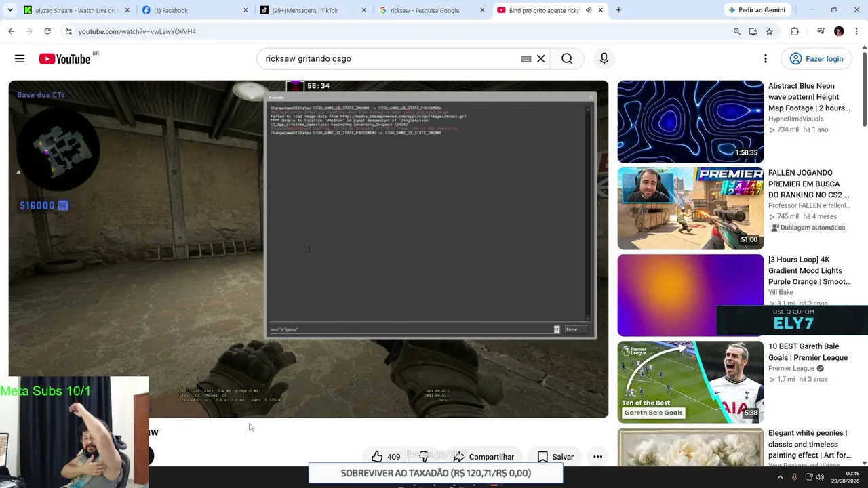Submit search with the magnifier button
The width and height of the screenshot is (868, 488).
(x=567, y=59)
